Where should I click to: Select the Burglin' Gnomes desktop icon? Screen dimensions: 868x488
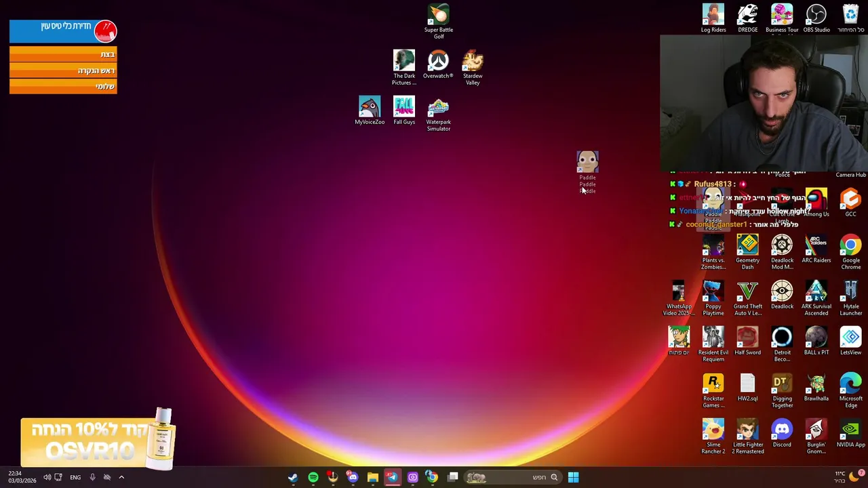816,436
